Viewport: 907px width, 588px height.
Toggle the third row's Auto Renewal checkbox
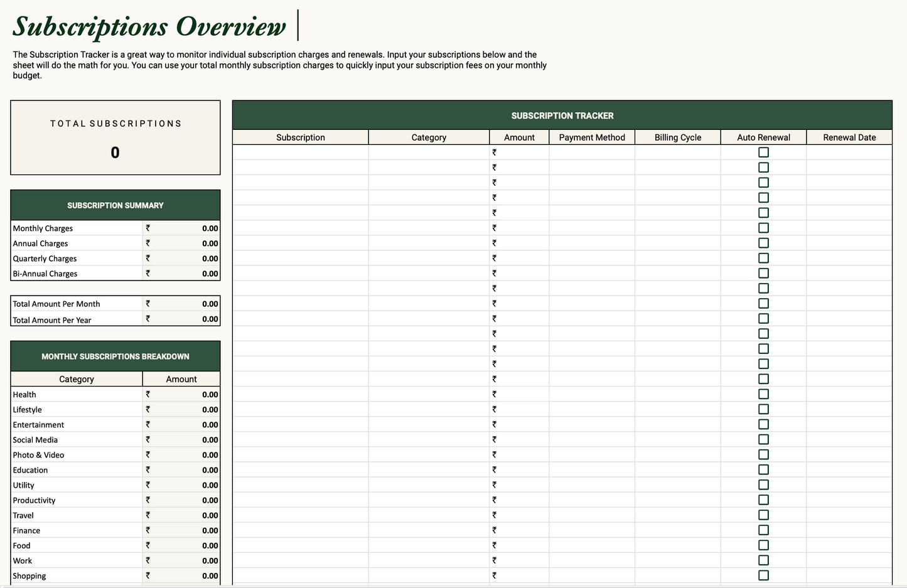tap(763, 183)
